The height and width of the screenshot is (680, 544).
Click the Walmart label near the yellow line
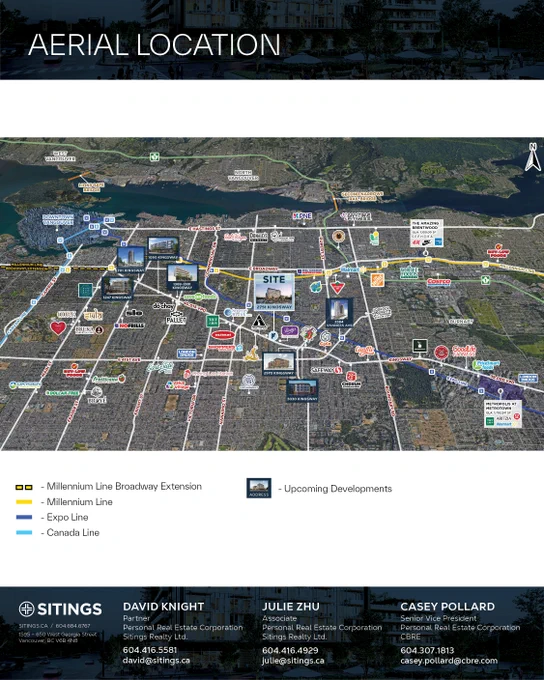tap(350, 270)
